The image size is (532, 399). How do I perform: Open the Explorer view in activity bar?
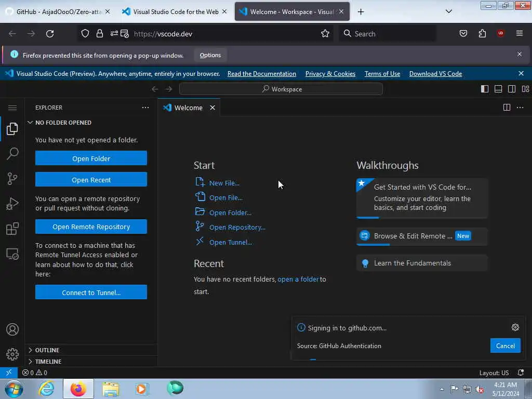pos(12,129)
